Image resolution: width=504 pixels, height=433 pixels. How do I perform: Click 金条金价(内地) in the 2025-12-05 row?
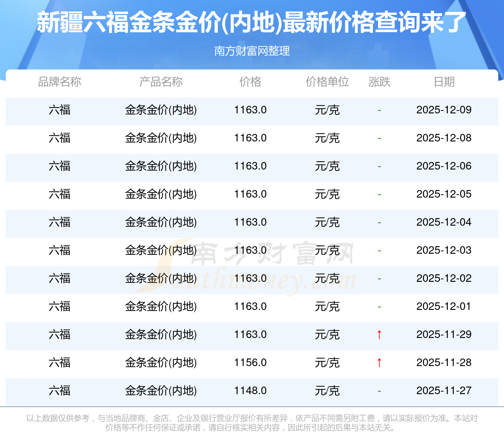click(x=161, y=194)
